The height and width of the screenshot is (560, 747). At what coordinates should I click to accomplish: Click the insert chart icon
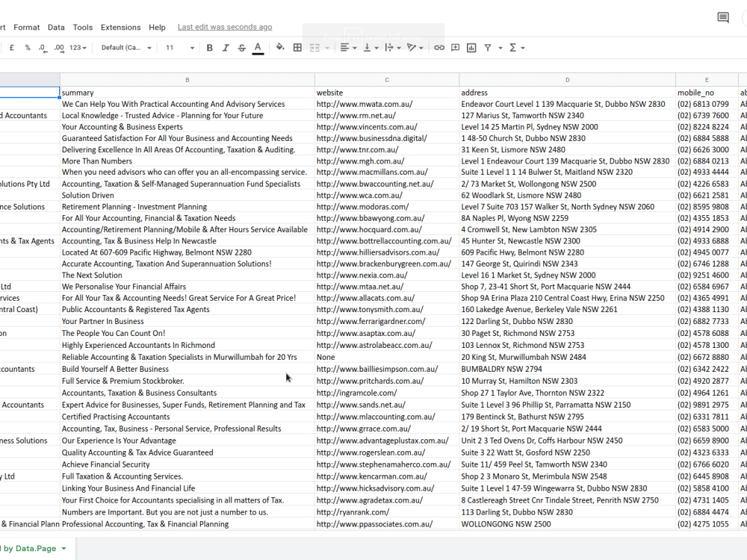pyautogui.click(x=471, y=48)
